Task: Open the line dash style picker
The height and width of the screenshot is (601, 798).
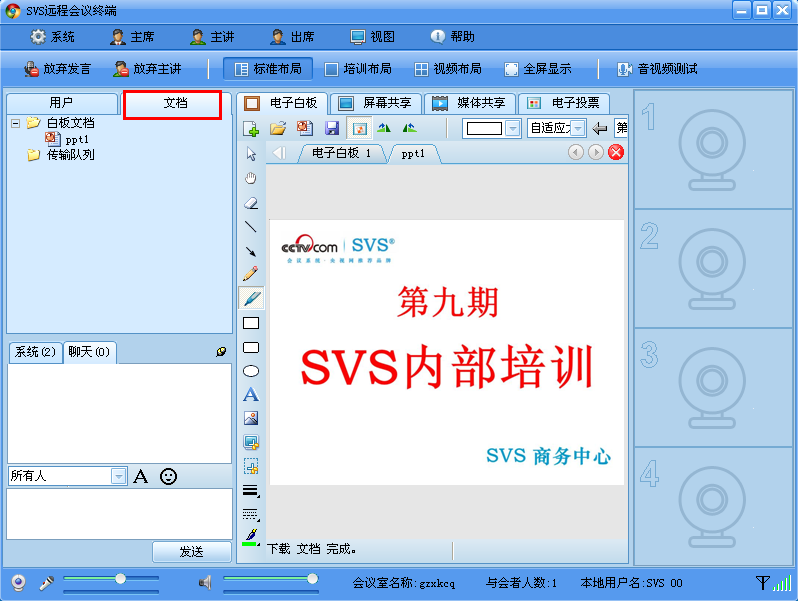Action: pyautogui.click(x=251, y=515)
